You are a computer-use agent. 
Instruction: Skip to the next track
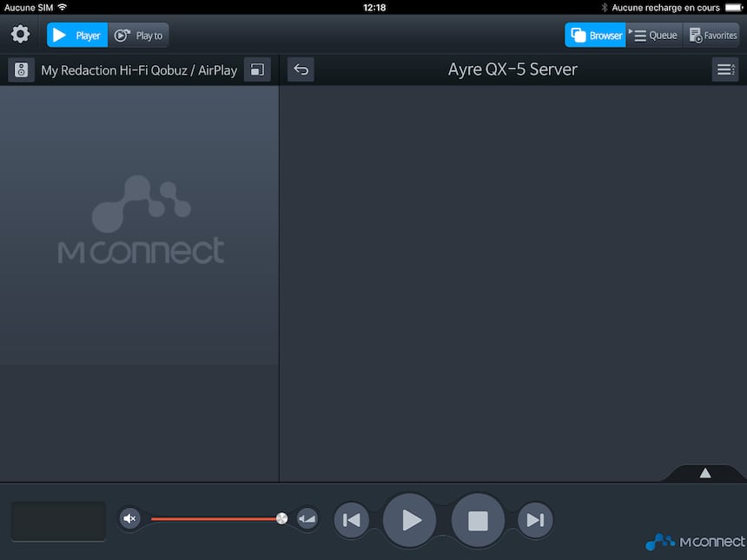point(535,519)
